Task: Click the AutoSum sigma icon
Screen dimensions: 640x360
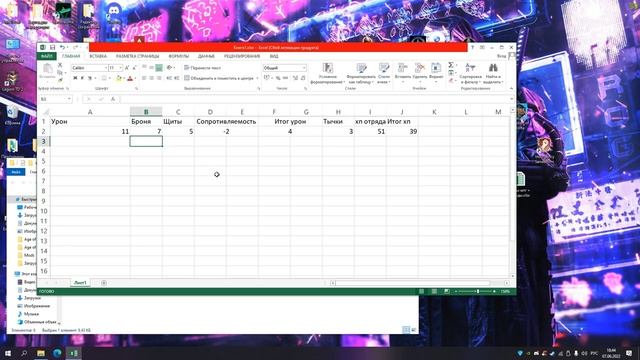Action: point(451,65)
